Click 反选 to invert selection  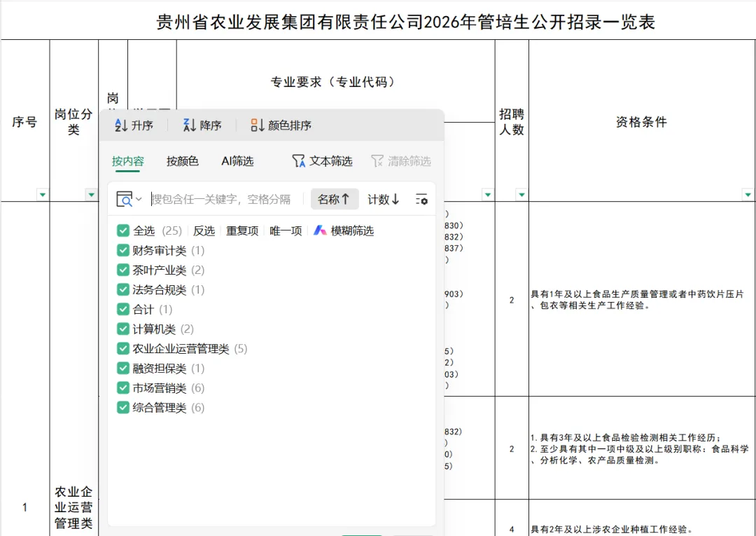click(204, 231)
